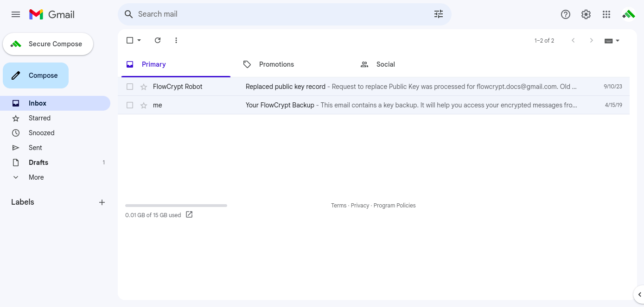This screenshot has height=307, width=644.
Task: Open the select dropdown arrow
Action: pyautogui.click(x=139, y=40)
